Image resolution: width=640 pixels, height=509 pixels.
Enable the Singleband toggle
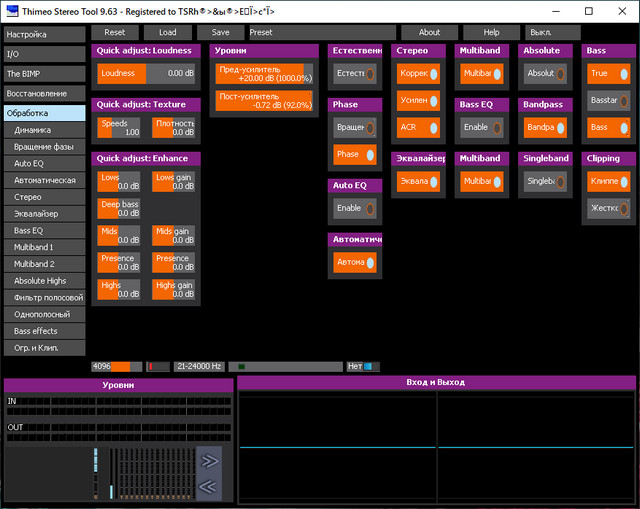545,181
